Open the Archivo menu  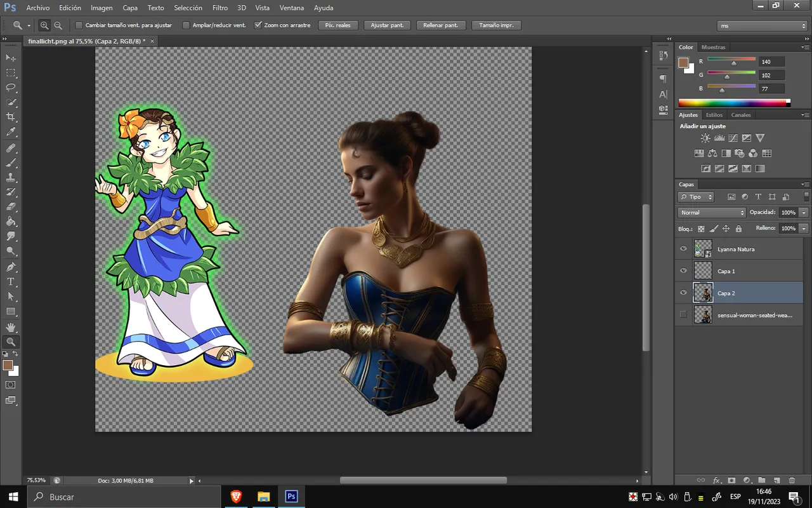38,8
